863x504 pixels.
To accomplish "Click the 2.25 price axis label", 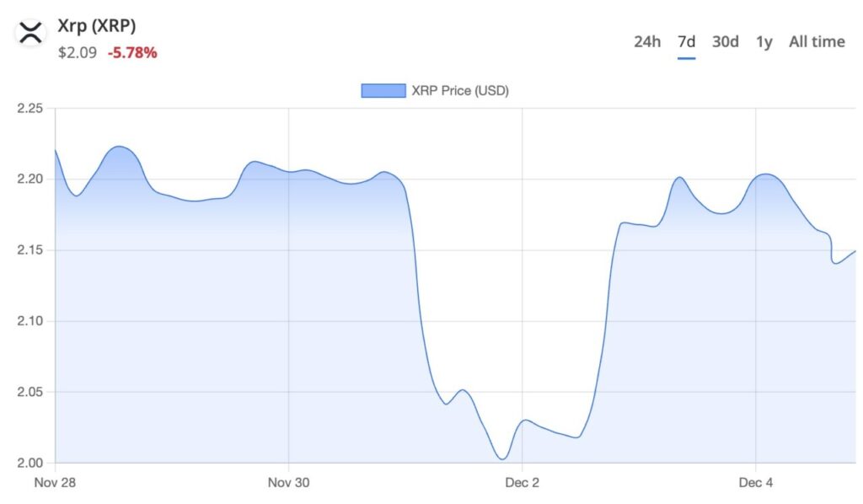I will pos(29,108).
